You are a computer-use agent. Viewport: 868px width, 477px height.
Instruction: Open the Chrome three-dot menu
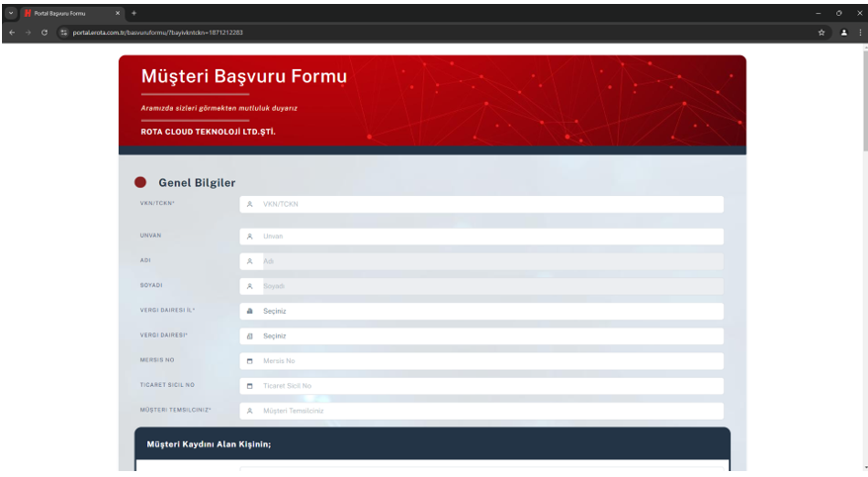(859, 33)
